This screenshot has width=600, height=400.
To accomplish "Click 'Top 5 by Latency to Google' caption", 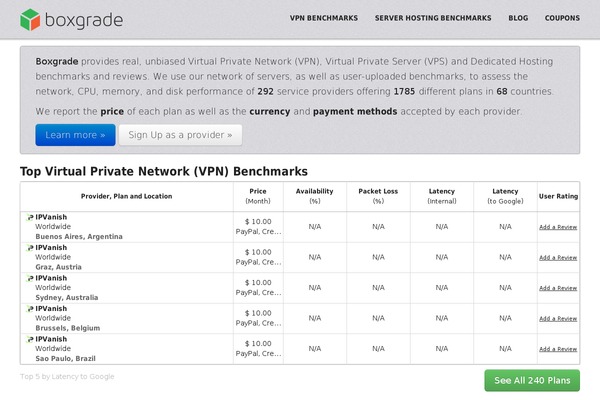I will click(67, 376).
